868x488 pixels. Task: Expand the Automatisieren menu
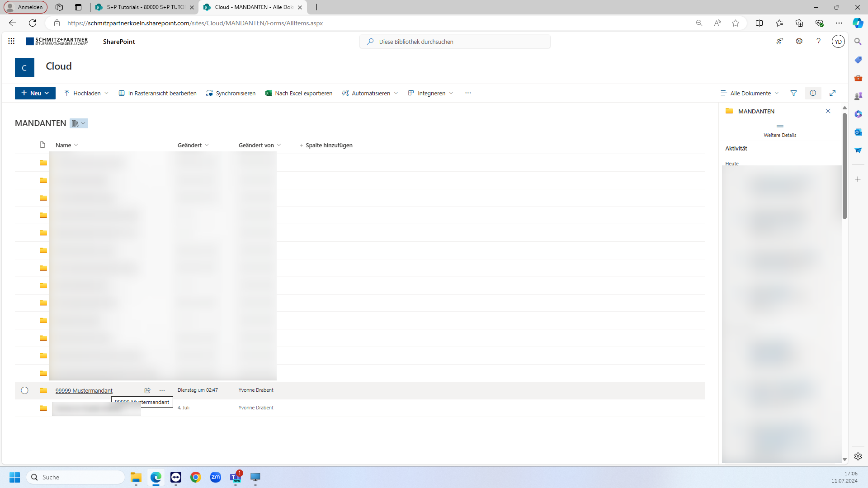(370, 93)
